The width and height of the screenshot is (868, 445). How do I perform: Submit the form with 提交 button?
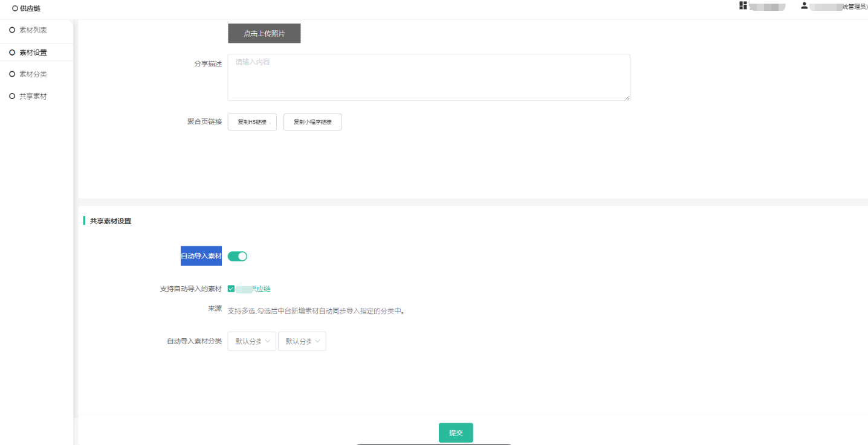pyautogui.click(x=456, y=433)
